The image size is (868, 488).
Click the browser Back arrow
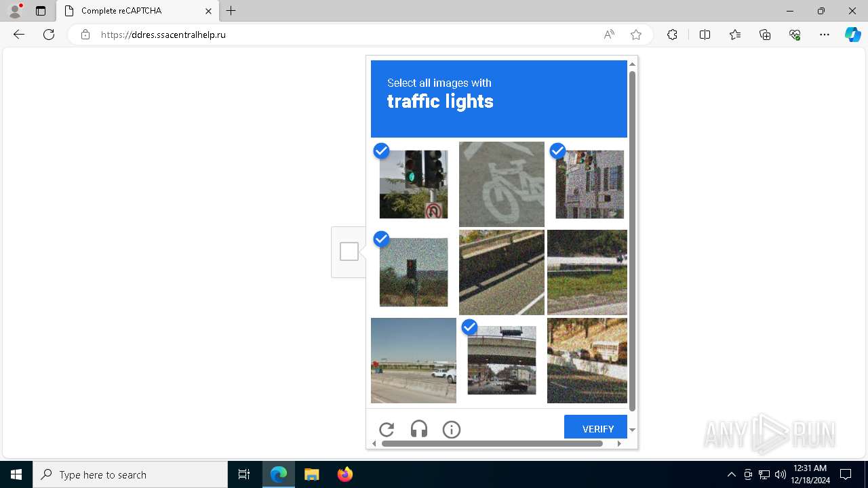[x=19, y=35]
